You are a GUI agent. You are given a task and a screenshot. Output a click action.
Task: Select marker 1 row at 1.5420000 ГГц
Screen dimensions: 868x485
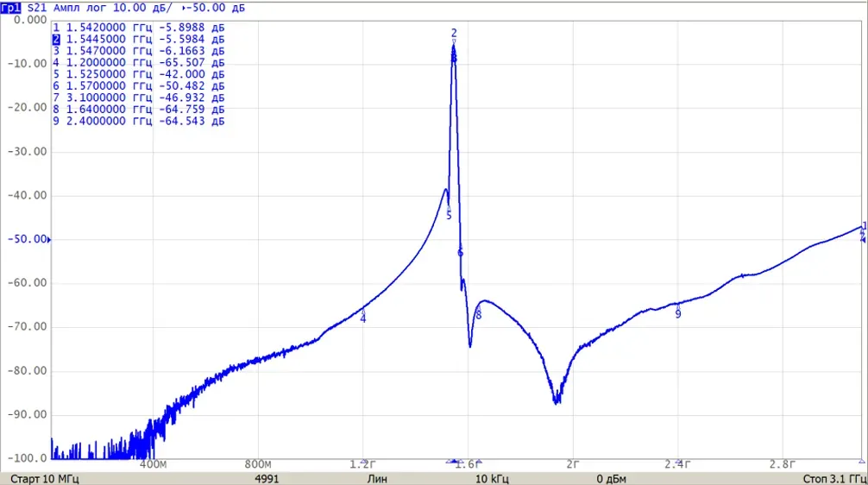pyautogui.click(x=138, y=28)
